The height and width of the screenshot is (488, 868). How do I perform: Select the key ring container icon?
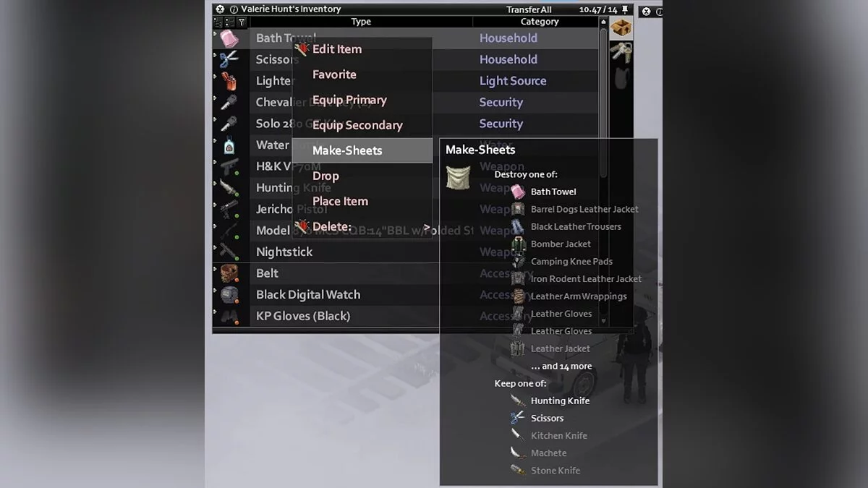coord(621,51)
